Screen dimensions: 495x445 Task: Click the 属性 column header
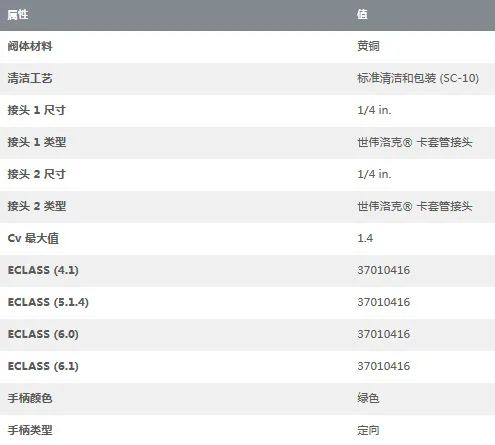[18, 15]
